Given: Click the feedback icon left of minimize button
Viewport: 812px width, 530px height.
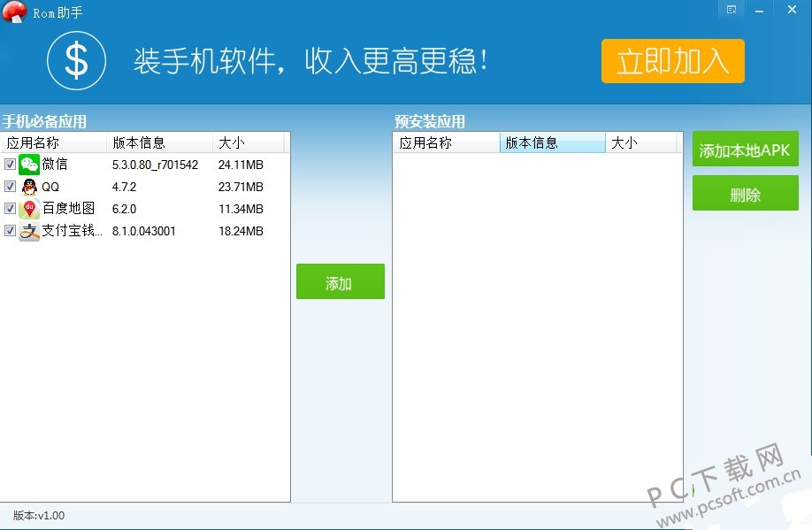Looking at the screenshot, I should coord(731,9).
